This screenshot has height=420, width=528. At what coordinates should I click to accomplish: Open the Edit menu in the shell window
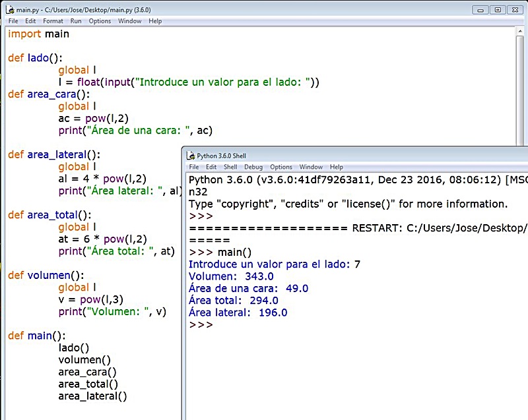tap(211, 167)
